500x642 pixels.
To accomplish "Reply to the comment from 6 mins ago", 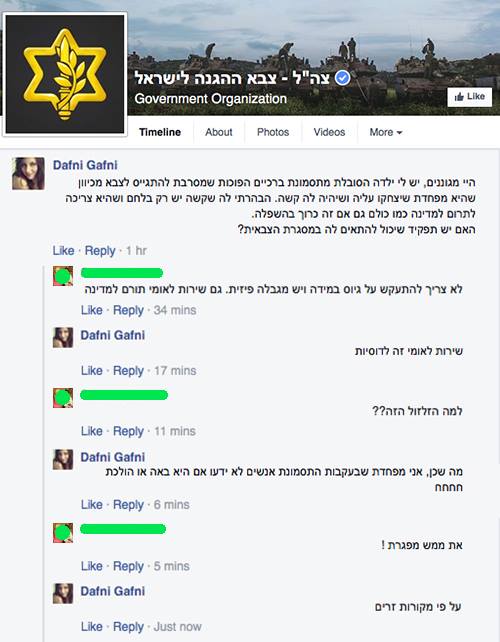I will point(128,505).
